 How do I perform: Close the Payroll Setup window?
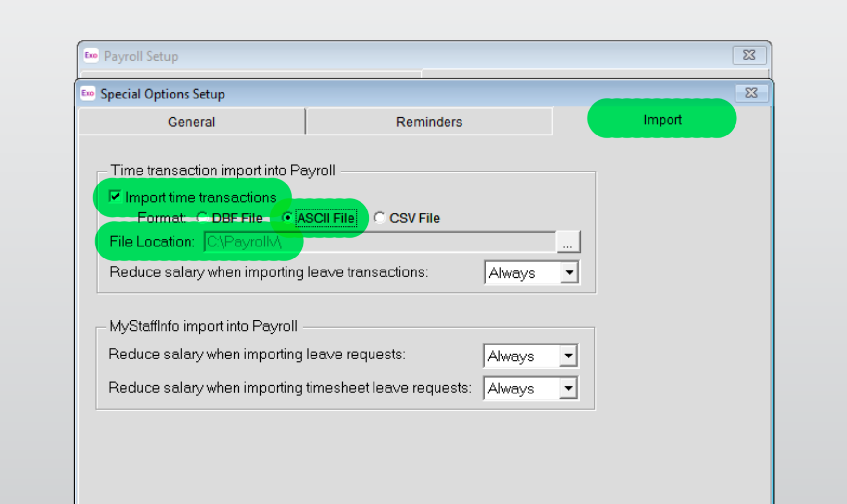tap(748, 55)
